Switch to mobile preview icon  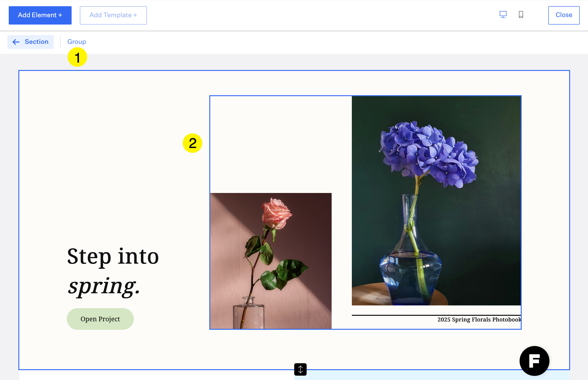521,14
